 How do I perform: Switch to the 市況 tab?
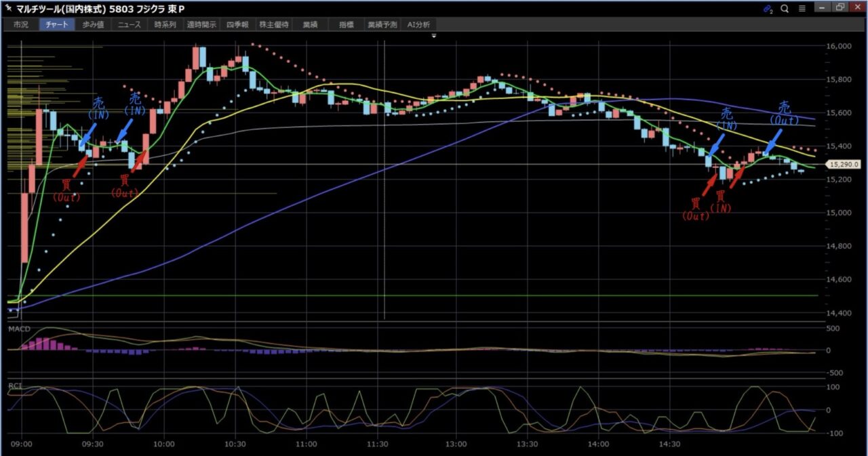tap(21, 24)
